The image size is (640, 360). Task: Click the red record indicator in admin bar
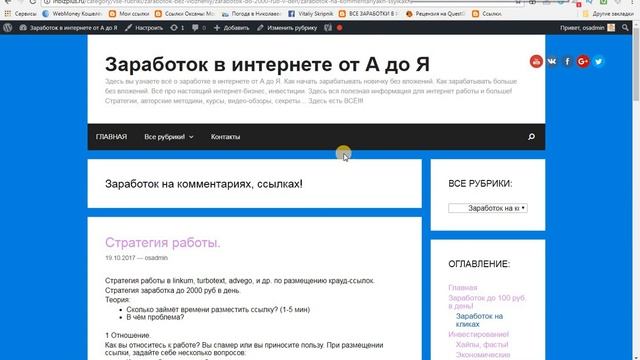pyautogui.click(x=340, y=28)
